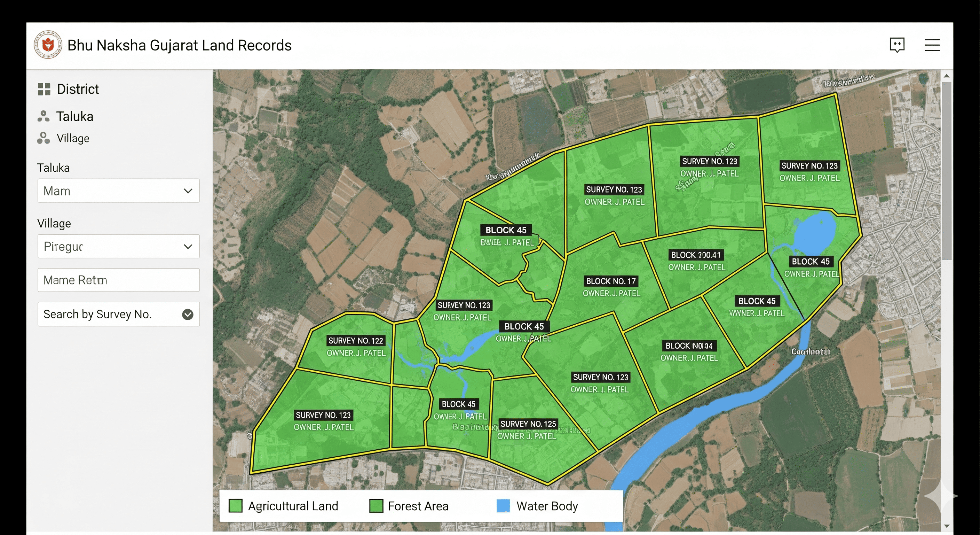The image size is (980, 535).
Task: Click the Taluka icon in the sidebar
Action: 44,116
